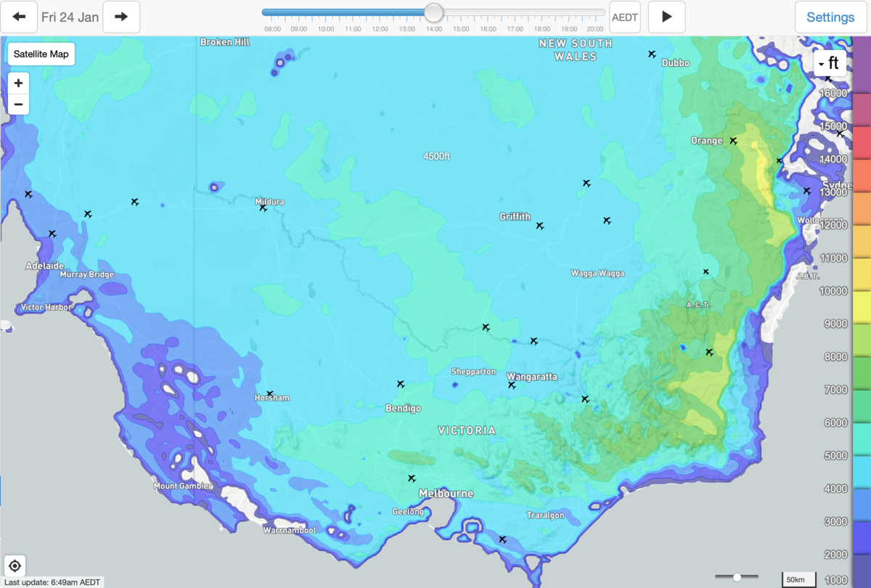
Task: Click the airfield icon north of Adelaide
Action: [52, 233]
